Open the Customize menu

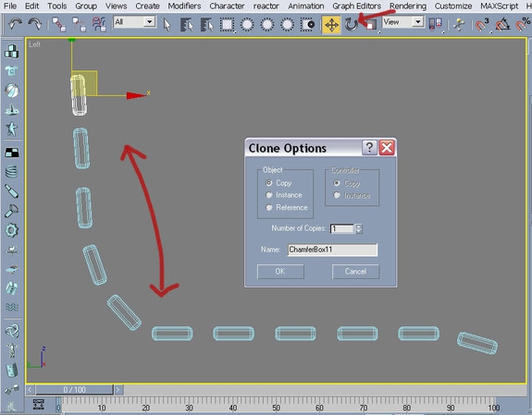coord(453,6)
